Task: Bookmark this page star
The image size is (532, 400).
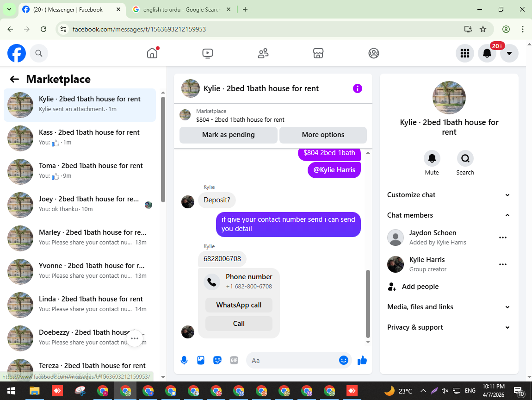Action: (x=483, y=29)
